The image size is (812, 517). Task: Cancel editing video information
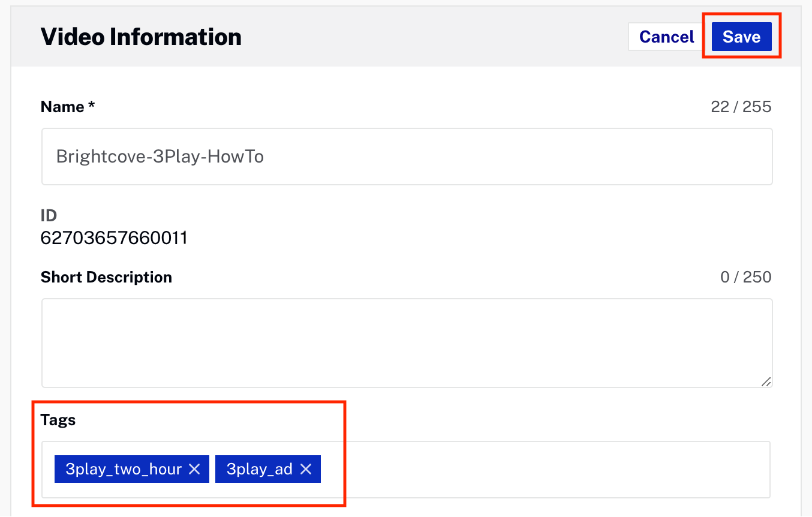pos(666,37)
